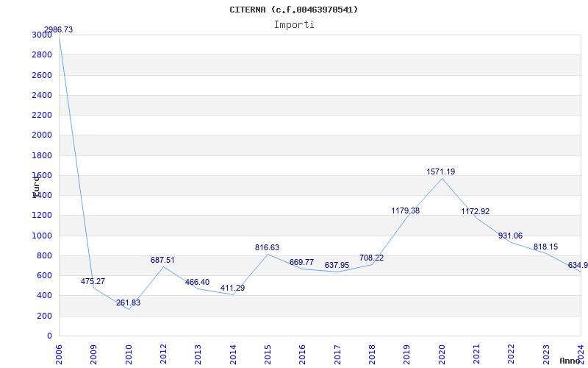
Task: Click the 2400 y-axis tick label
Action: coord(42,95)
